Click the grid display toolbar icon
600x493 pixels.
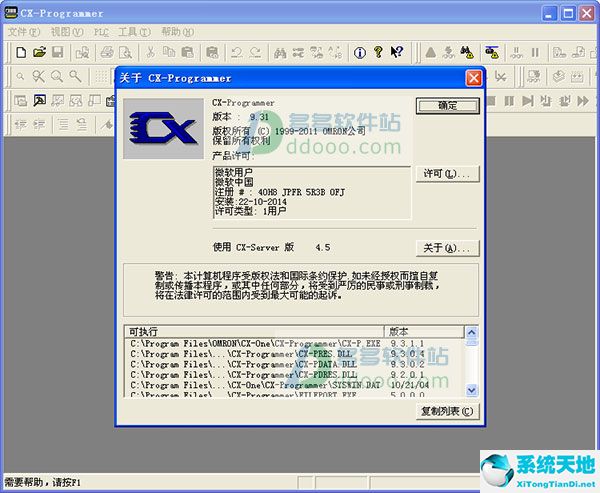coord(101,77)
